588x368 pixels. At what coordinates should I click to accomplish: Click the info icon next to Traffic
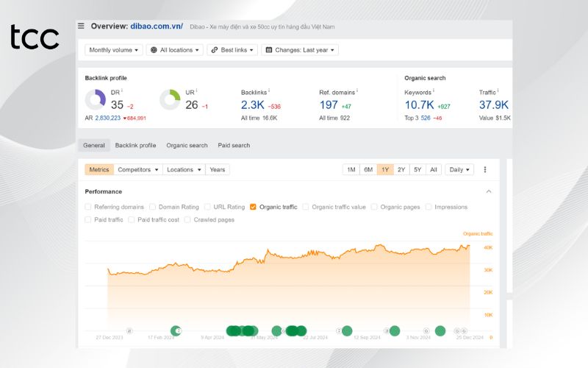point(498,91)
